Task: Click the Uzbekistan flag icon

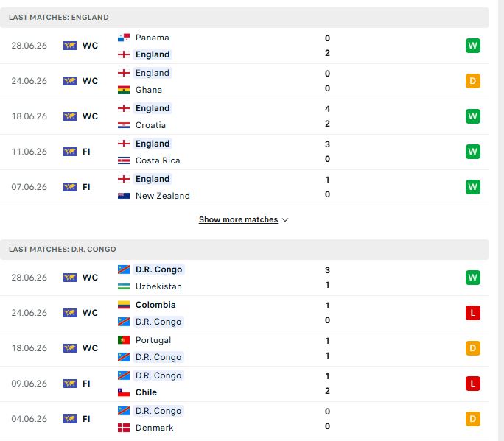Action: point(124,286)
